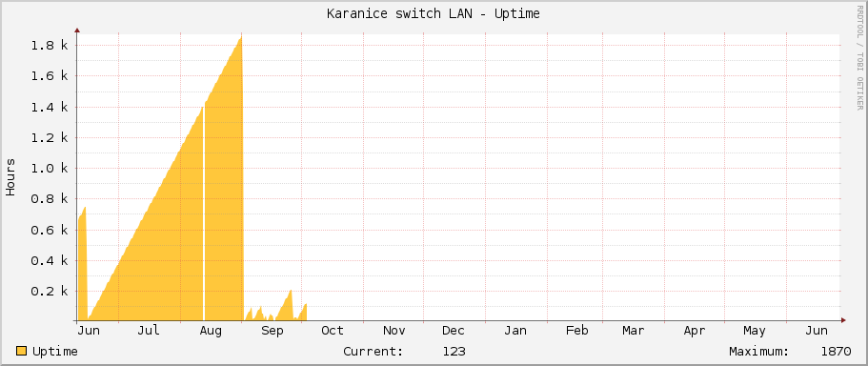Click the yellow Uptime legend swatch
The image size is (868, 366).
[x=21, y=351]
